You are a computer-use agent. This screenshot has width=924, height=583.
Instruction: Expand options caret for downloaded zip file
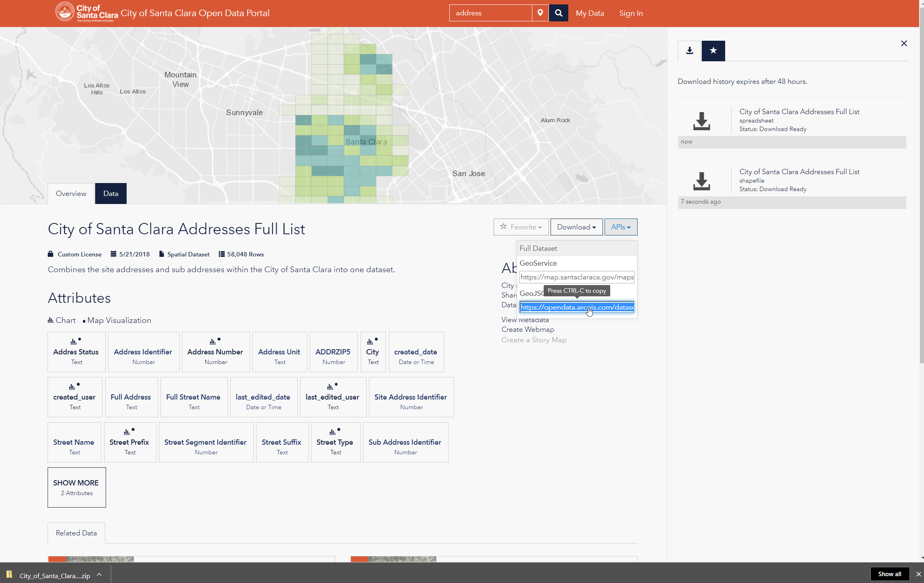pyautogui.click(x=99, y=575)
